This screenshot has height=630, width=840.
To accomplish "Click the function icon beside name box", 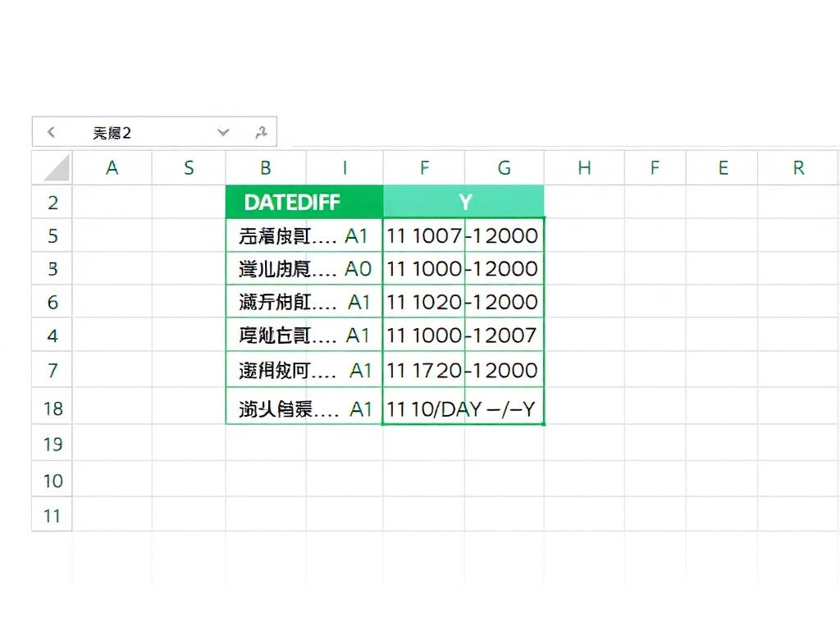I will click(x=261, y=132).
